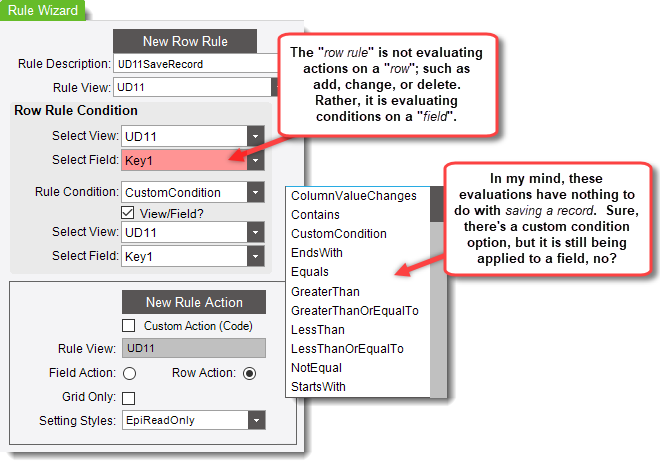Open the Rule Condition CustomCondition dropdown arrow
The height and width of the screenshot is (467, 660).
pos(255,192)
